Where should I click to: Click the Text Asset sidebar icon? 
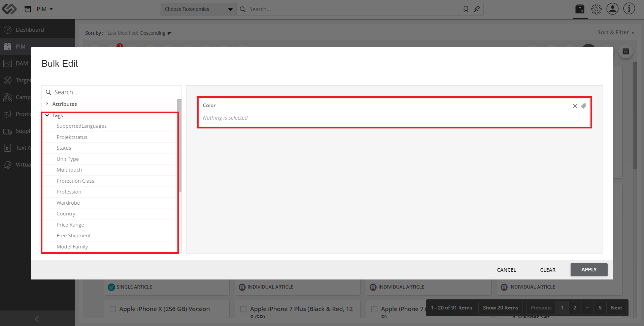tap(7, 148)
